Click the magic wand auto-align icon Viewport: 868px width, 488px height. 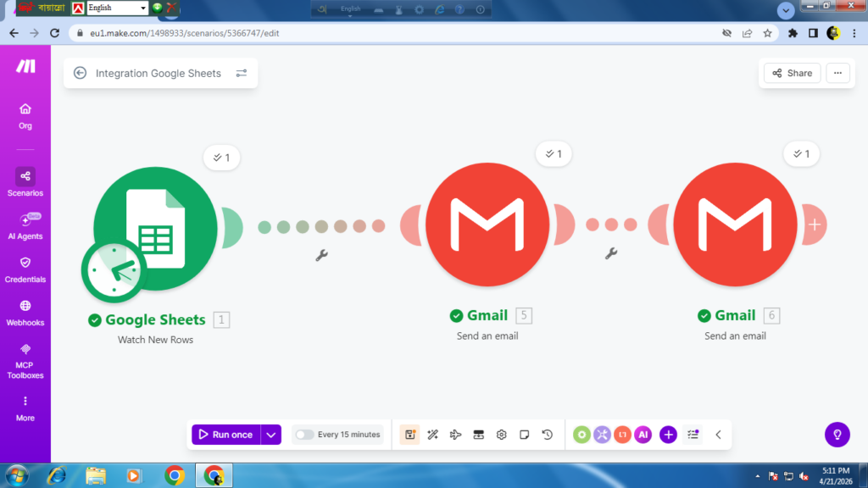click(x=433, y=435)
